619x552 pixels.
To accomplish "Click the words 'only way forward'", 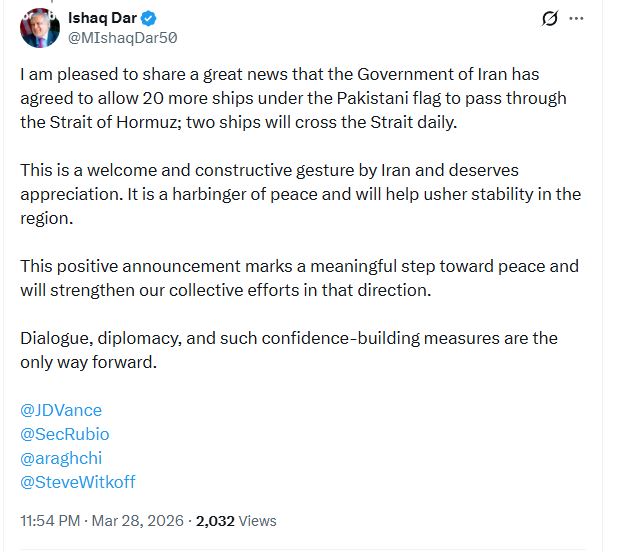I will (x=89, y=362).
